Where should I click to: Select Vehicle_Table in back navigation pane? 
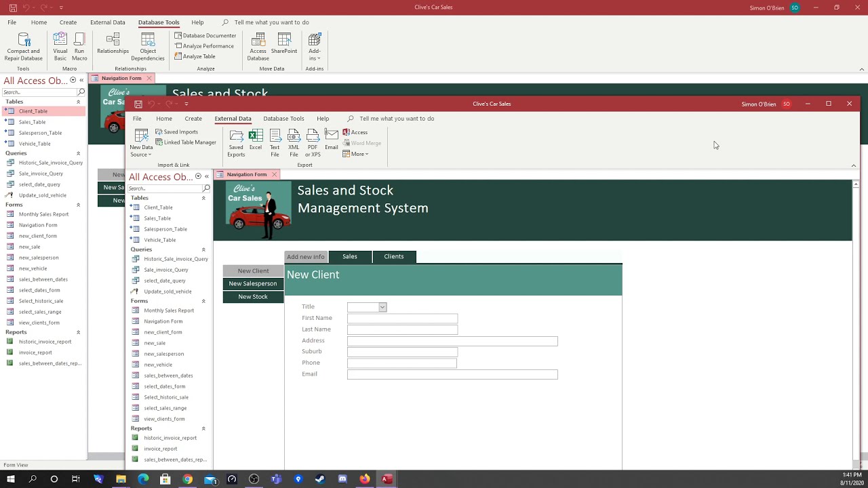[35, 144]
